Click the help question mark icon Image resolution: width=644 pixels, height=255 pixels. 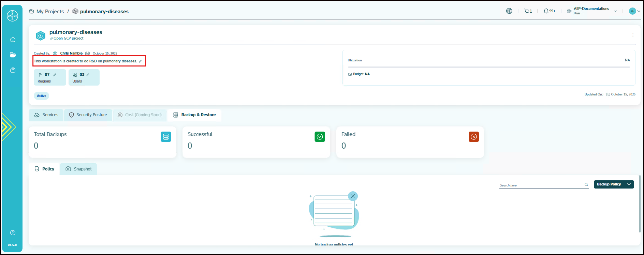pos(13,233)
